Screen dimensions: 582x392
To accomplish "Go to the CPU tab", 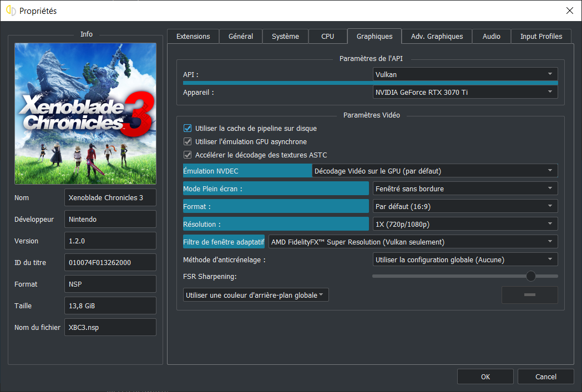I will (x=327, y=37).
